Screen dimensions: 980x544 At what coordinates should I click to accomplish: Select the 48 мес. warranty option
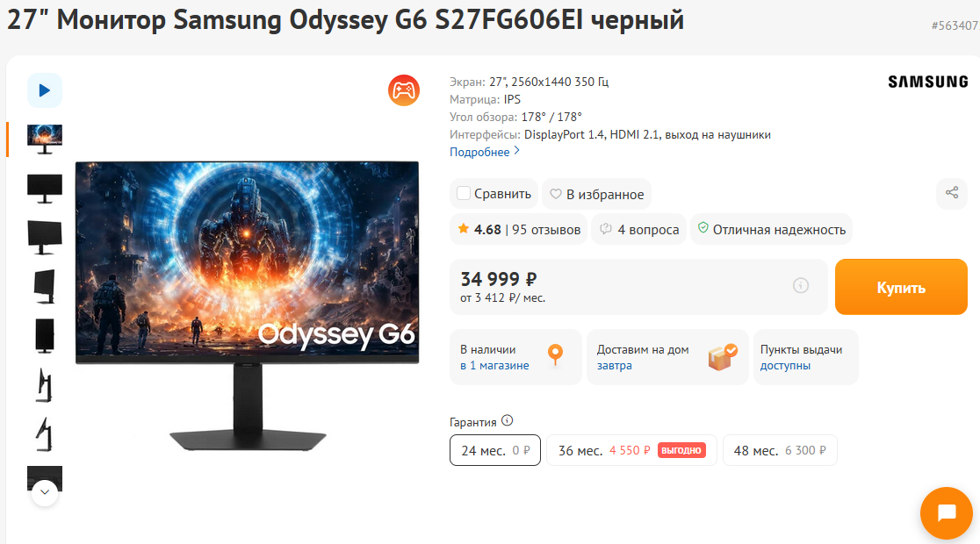(x=780, y=450)
